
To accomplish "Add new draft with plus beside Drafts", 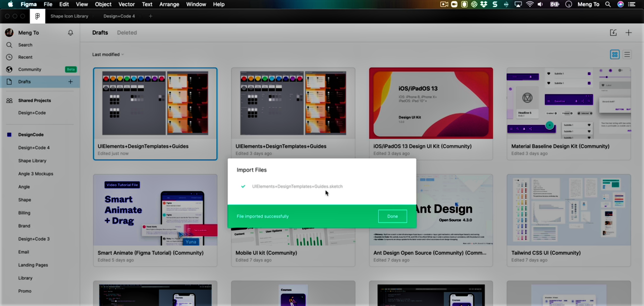I will [70, 82].
